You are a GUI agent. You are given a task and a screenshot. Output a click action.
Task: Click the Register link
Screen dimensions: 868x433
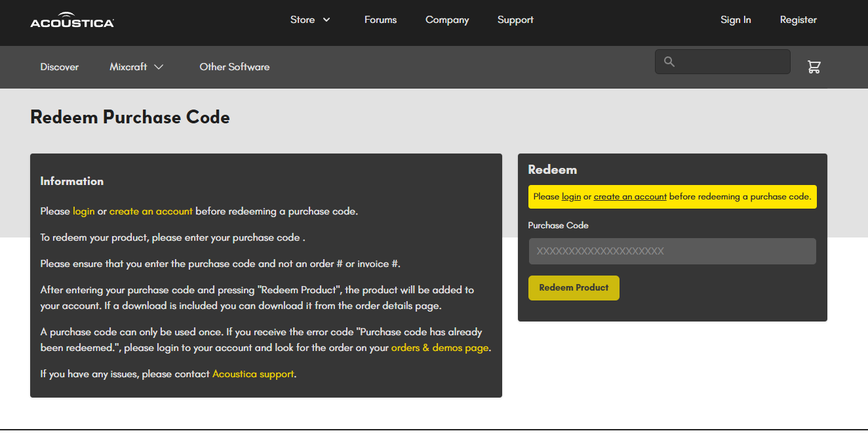click(x=798, y=20)
